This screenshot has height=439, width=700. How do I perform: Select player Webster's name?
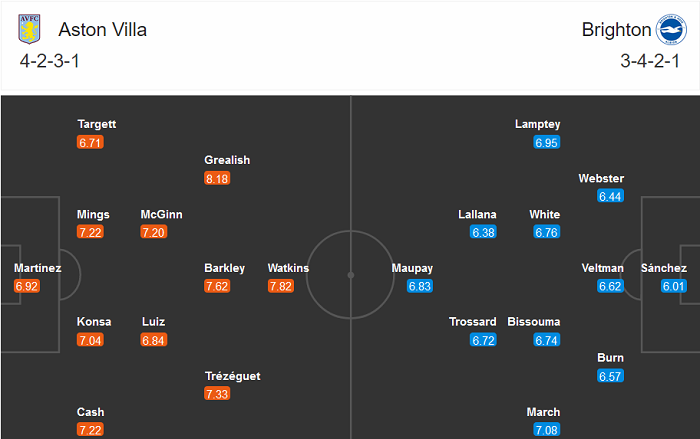coord(601,178)
